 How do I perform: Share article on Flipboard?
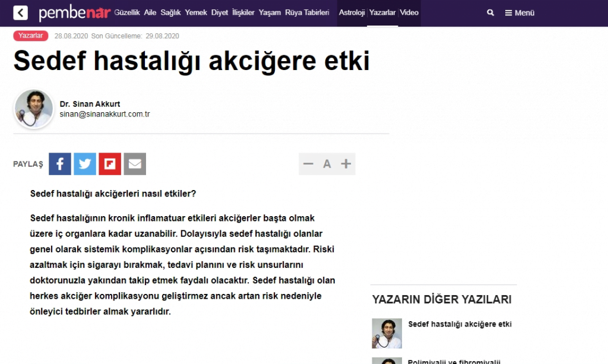[110, 164]
